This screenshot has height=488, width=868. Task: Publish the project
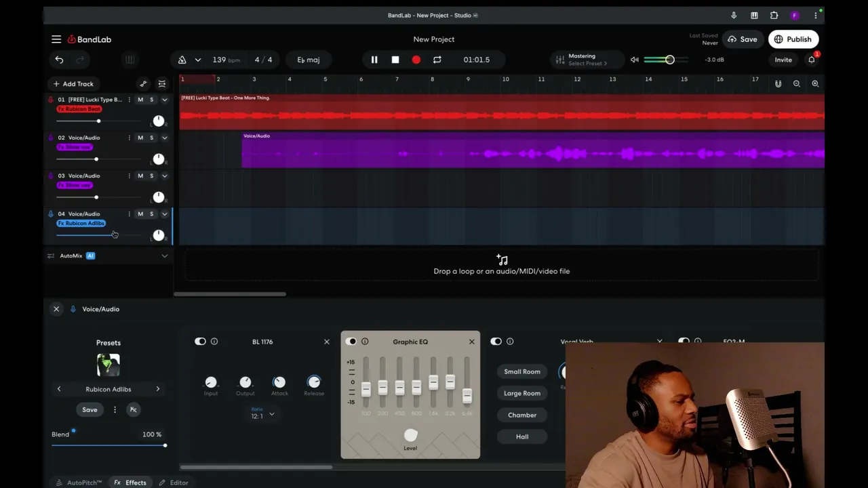pos(793,39)
